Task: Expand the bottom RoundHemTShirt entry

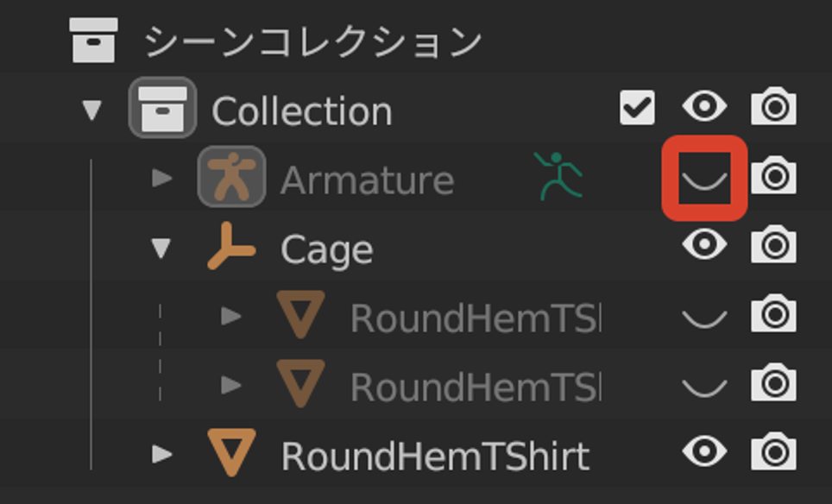Action: [162, 454]
